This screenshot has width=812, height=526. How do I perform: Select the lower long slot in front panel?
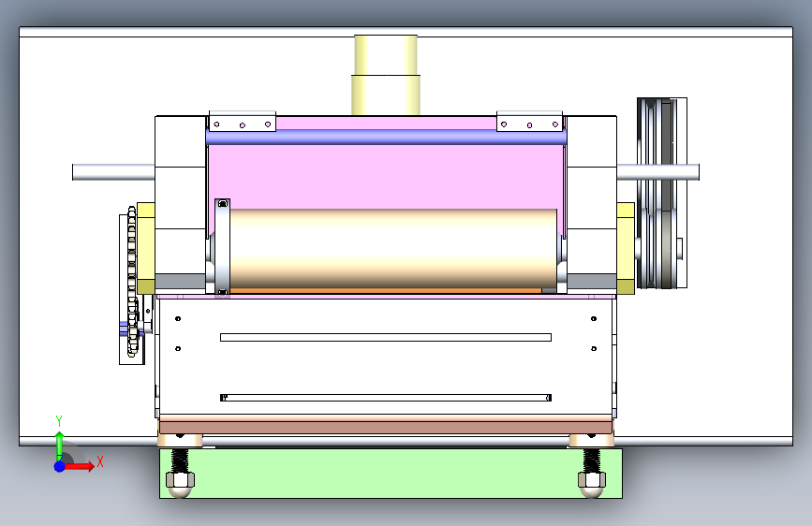coord(386,398)
